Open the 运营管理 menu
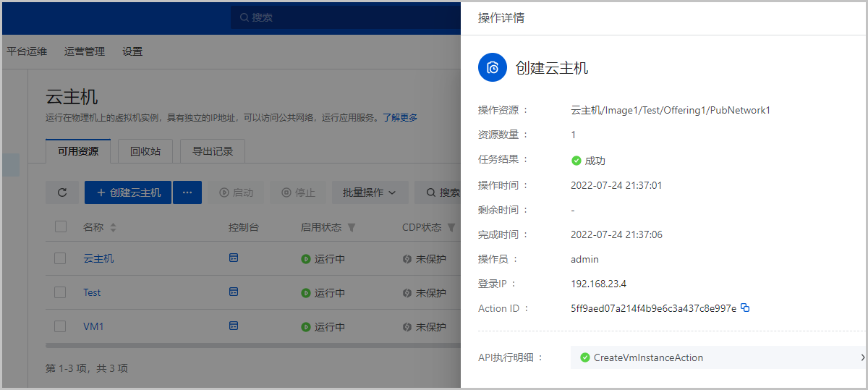Viewport: 868px width, 390px height. coord(85,51)
